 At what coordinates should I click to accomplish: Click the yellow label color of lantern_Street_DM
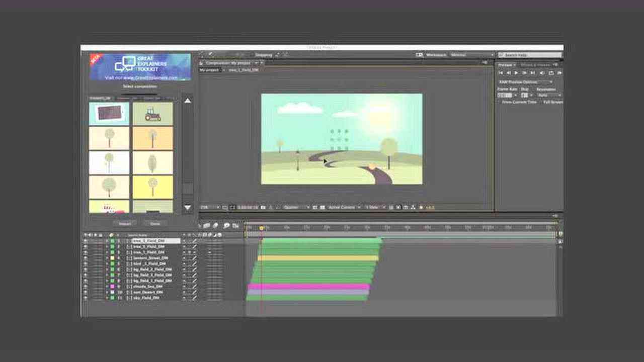point(112,258)
